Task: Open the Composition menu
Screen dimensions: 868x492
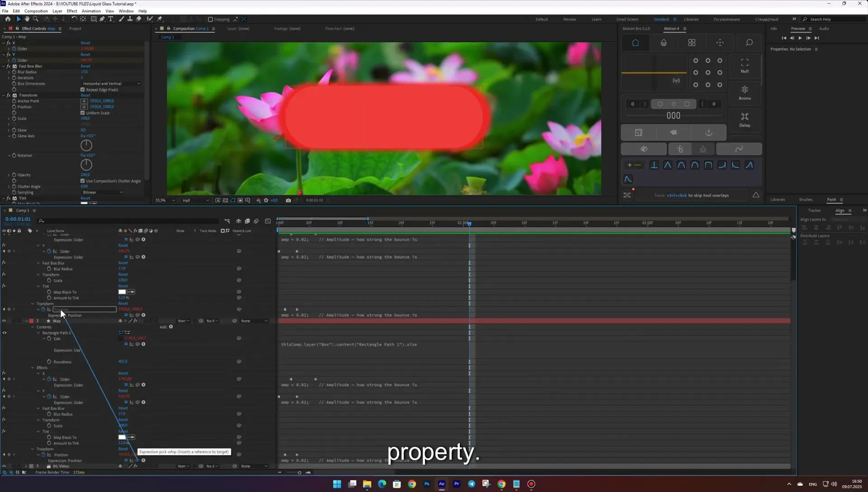Action: click(x=36, y=11)
